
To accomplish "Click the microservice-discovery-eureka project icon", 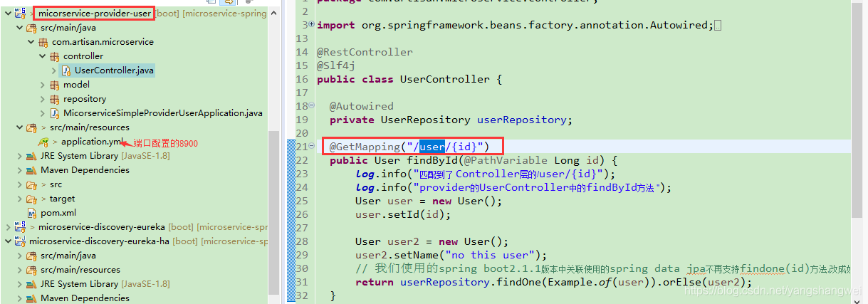I will [21, 227].
